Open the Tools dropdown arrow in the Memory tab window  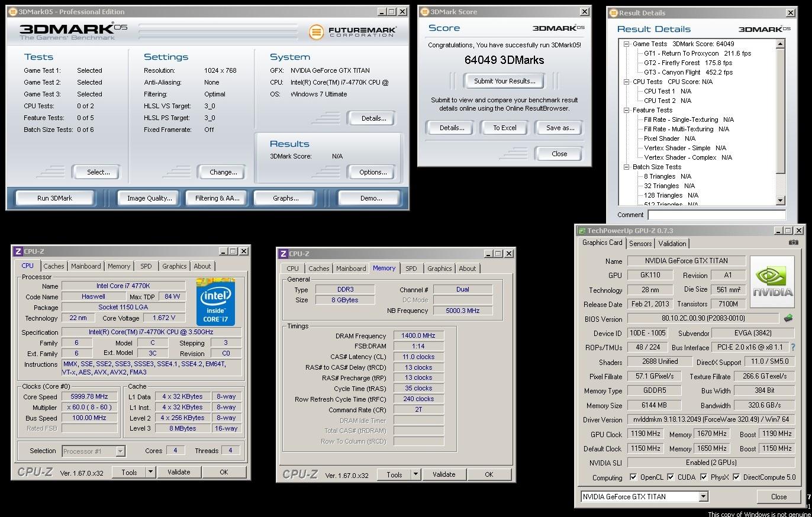coord(415,474)
